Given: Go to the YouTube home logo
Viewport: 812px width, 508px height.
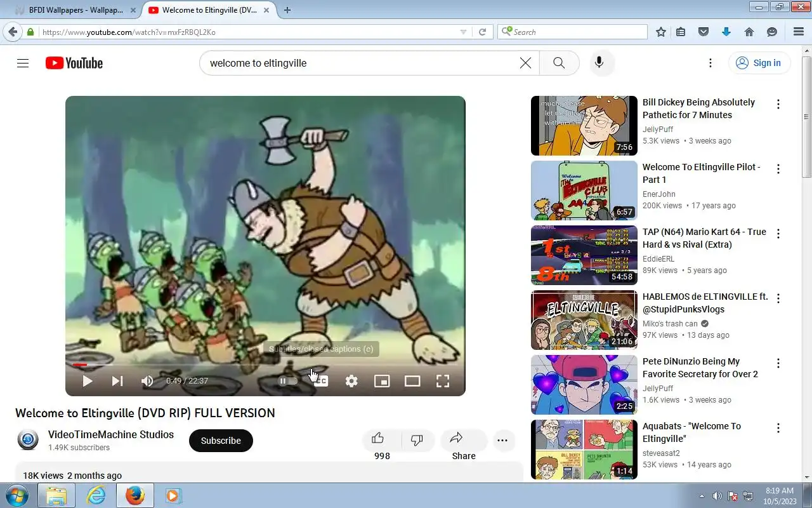Looking at the screenshot, I should coord(74,63).
